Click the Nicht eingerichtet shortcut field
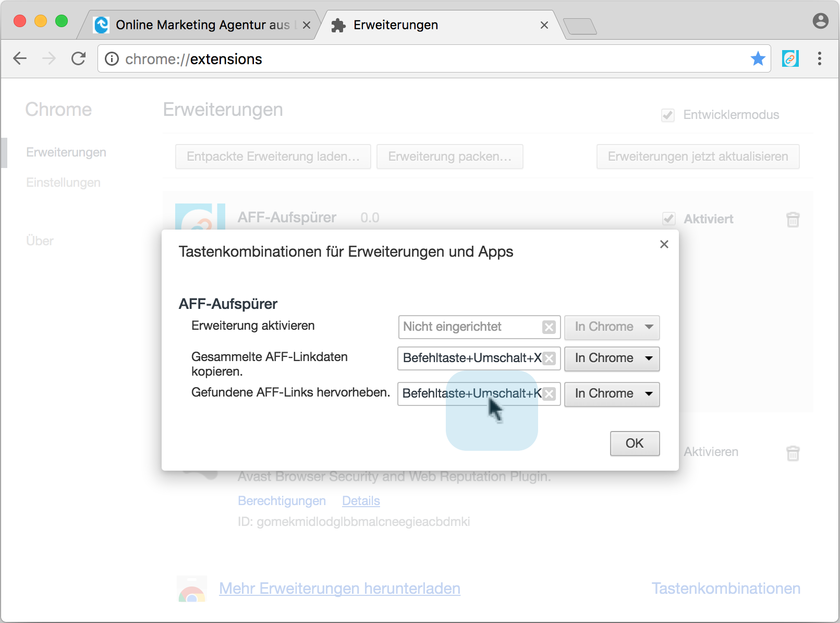 coord(469,327)
